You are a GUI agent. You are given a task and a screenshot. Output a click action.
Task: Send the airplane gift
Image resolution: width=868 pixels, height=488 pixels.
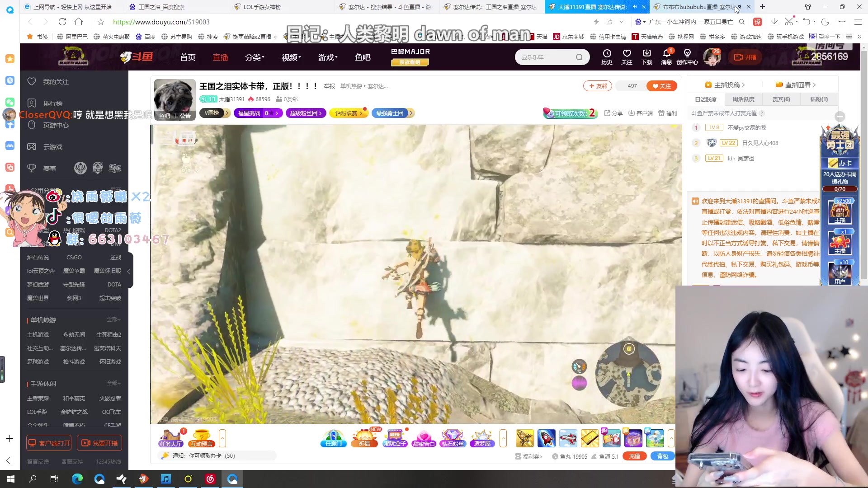(568, 438)
